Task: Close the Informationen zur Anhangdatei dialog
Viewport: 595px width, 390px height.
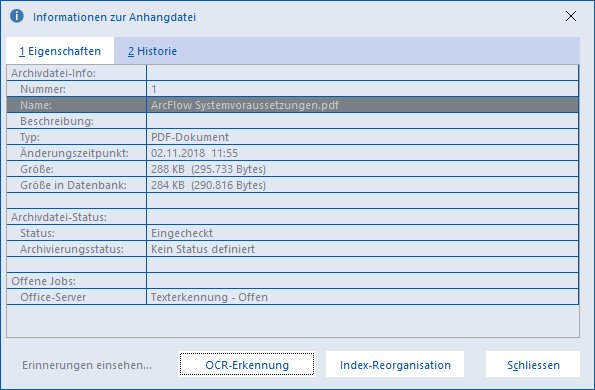Action: [571, 16]
